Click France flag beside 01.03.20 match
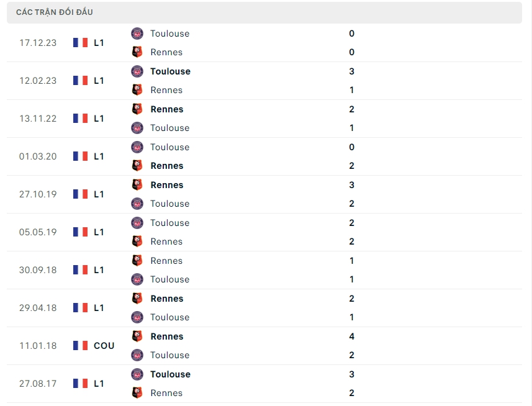 coord(80,156)
